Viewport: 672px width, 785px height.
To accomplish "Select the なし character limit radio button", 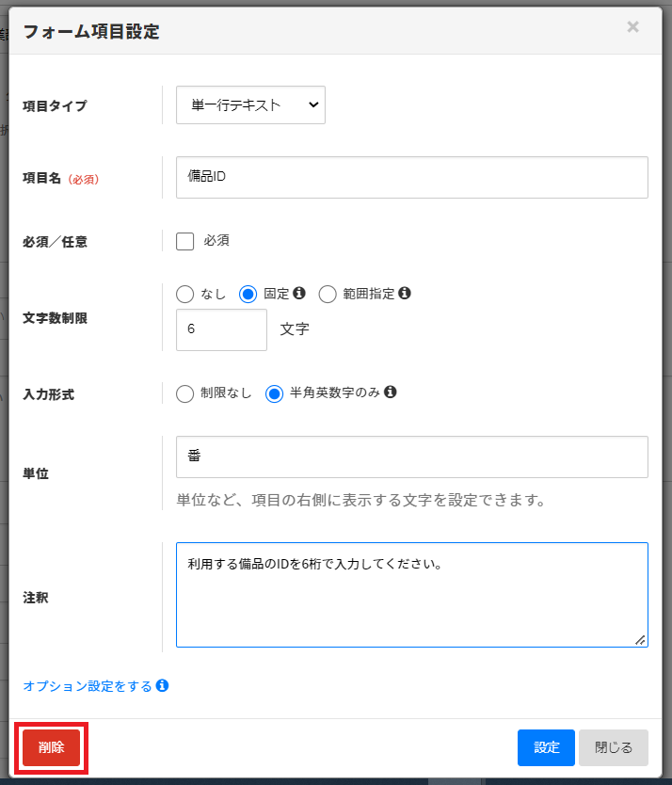I will pyautogui.click(x=185, y=294).
